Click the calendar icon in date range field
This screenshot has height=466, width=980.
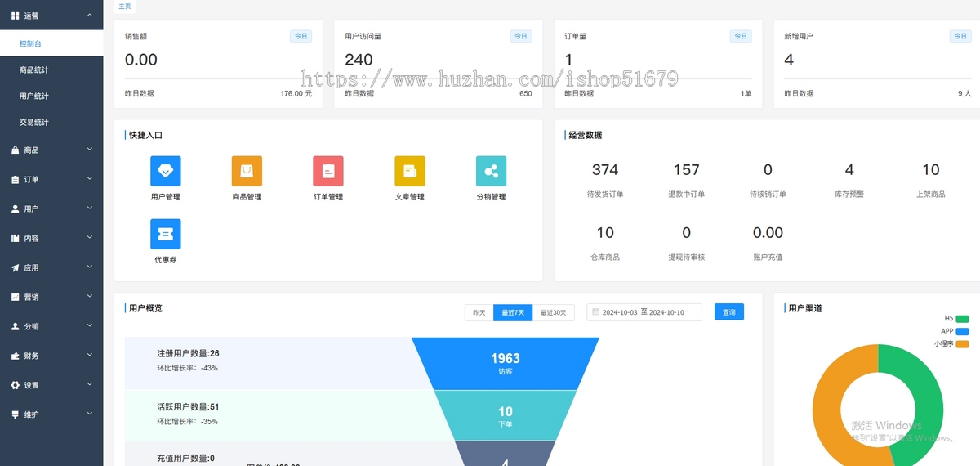click(596, 311)
